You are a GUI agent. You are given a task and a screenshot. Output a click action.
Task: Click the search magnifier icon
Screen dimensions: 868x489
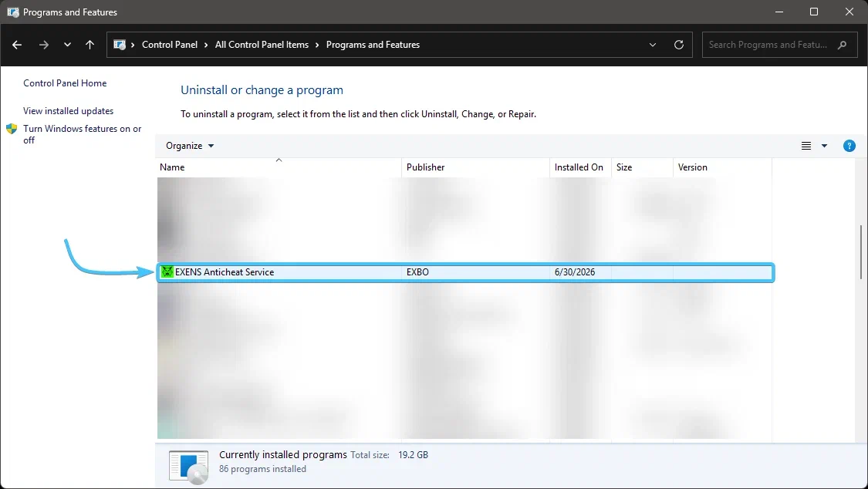(842, 45)
